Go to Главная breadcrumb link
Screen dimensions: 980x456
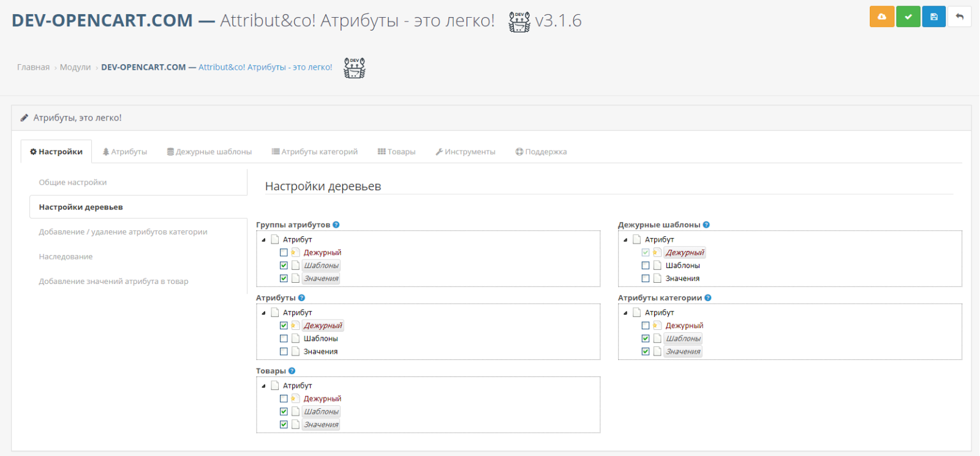pyautogui.click(x=33, y=67)
